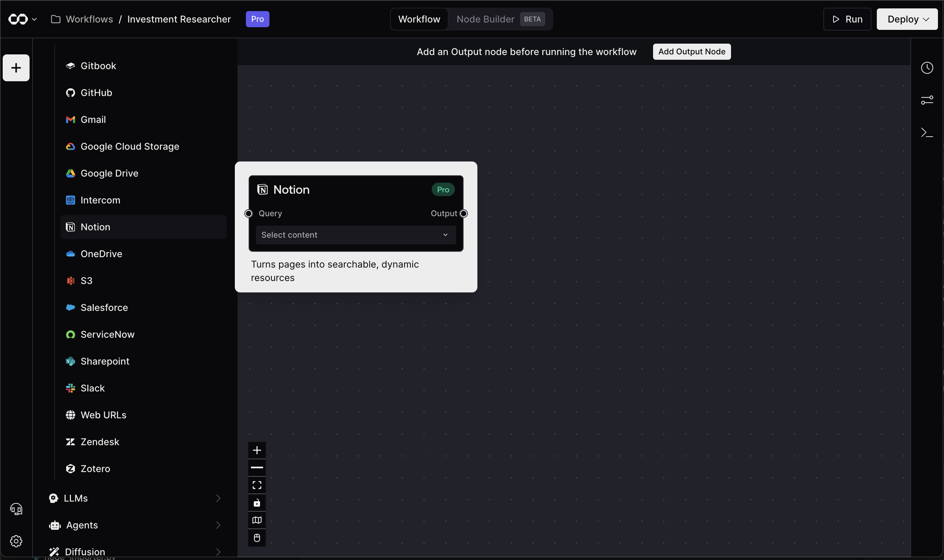Toggle the Query radio button on Notion node
This screenshot has width=944, height=560.
point(248,213)
